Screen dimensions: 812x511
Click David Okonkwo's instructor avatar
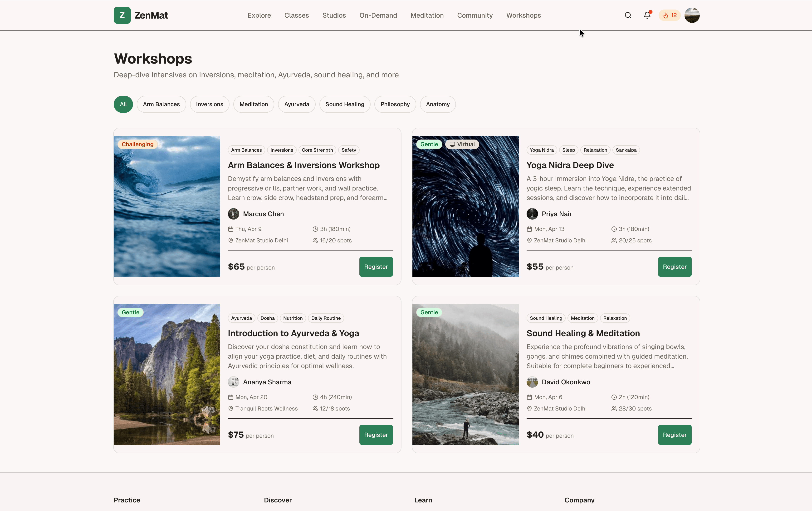pyautogui.click(x=532, y=382)
